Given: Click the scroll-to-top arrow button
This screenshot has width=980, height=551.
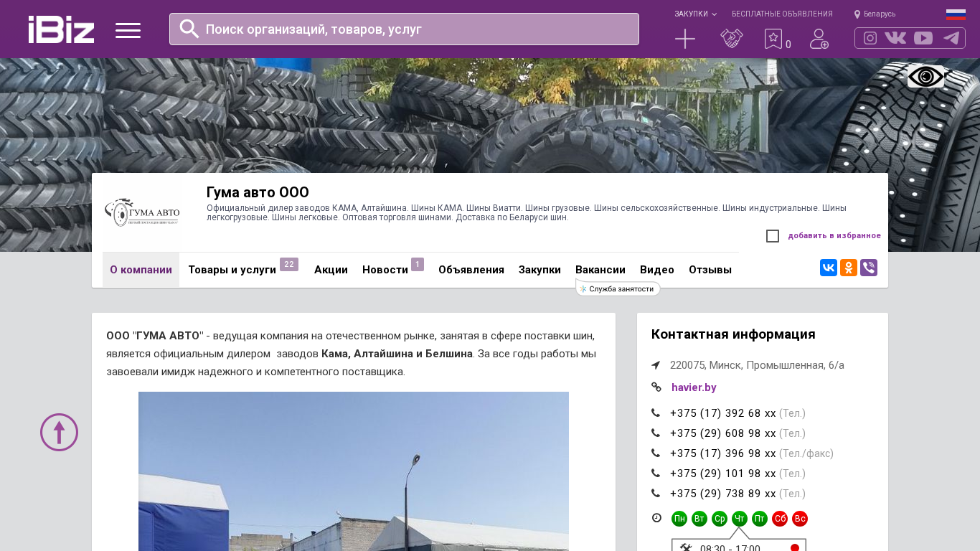Looking at the screenshot, I should tap(59, 432).
